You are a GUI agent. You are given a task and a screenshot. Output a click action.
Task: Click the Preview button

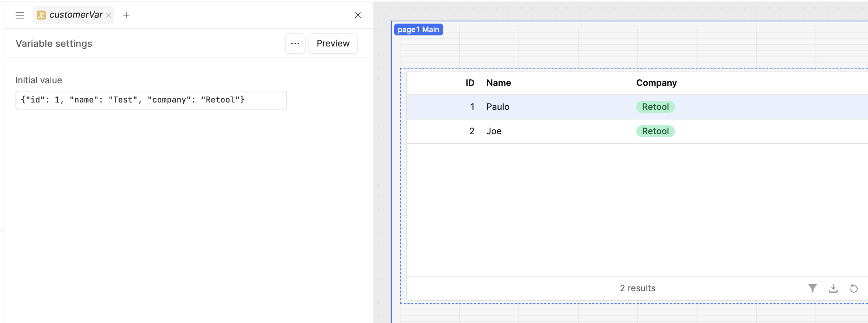pos(333,44)
